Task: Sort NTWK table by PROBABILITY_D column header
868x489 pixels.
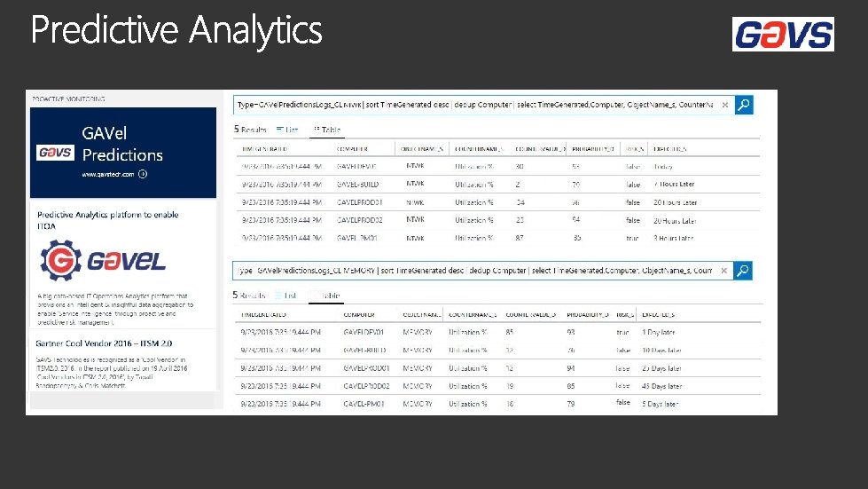Action: pyautogui.click(x=593, y=149)
